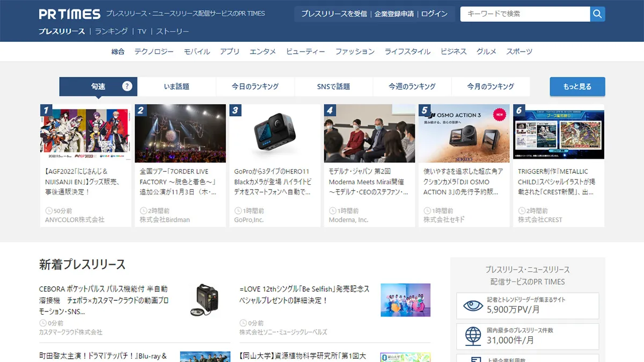Open the 今月のランキング tab
The image size is (644, 362).
click(x=491, y=86)
